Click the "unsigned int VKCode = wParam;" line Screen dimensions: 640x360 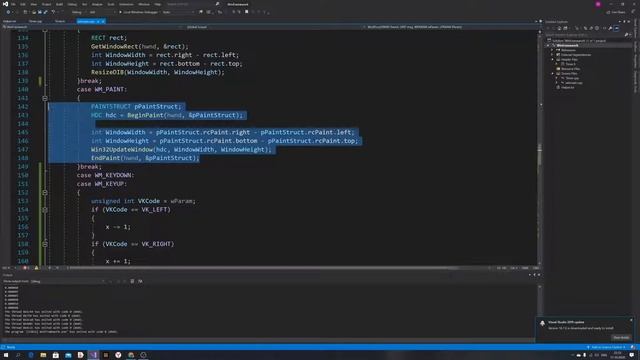click(x=143, y=201)
